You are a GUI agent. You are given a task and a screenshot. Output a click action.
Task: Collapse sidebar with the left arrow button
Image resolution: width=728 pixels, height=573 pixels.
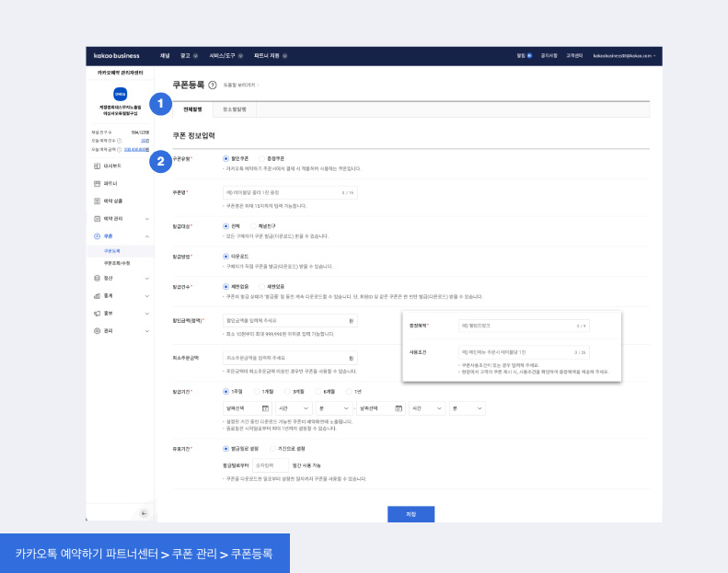[144, 512]
